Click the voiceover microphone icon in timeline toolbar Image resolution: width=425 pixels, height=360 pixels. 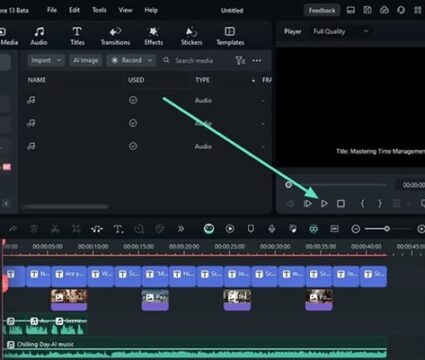(x=272, y=229)
